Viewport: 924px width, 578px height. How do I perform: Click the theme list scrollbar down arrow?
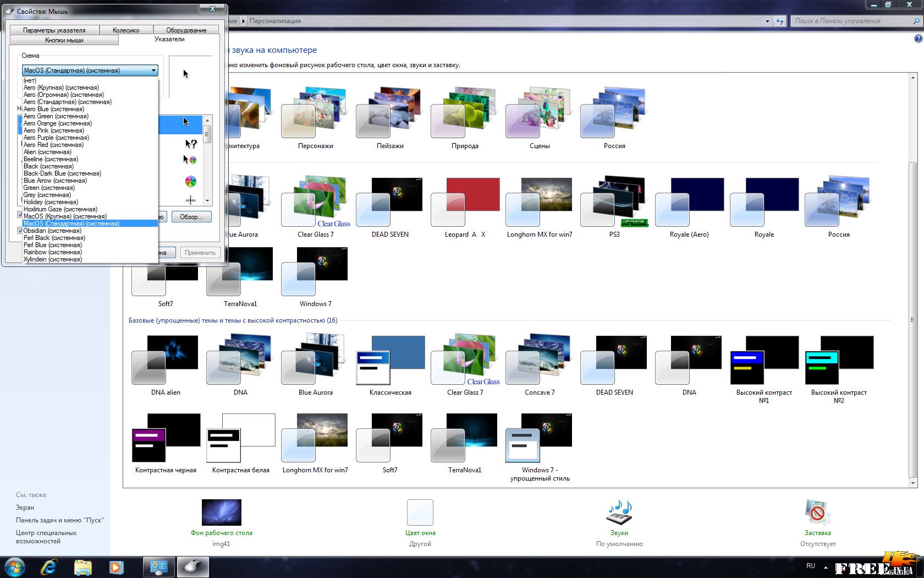pyautogui.click(x=914, y=483)
